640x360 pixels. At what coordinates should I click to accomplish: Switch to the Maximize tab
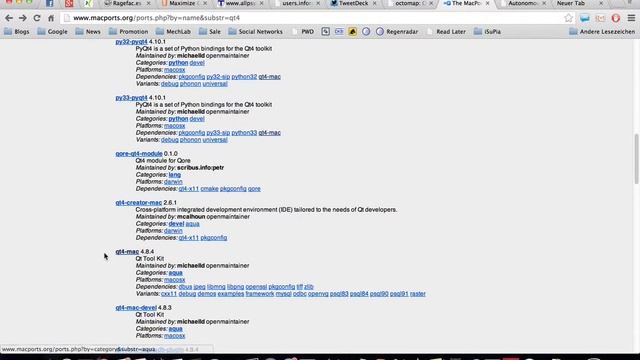coord(184,3)
